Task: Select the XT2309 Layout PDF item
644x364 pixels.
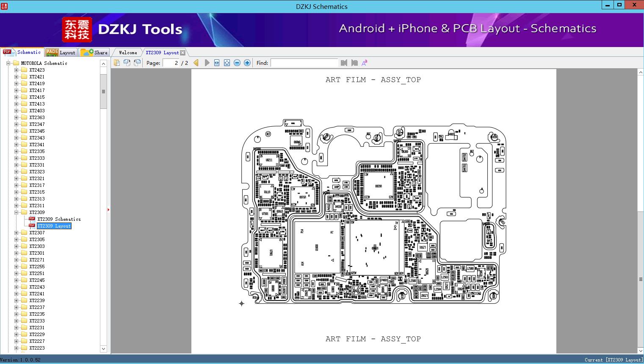Action: [x=54, y=226]
